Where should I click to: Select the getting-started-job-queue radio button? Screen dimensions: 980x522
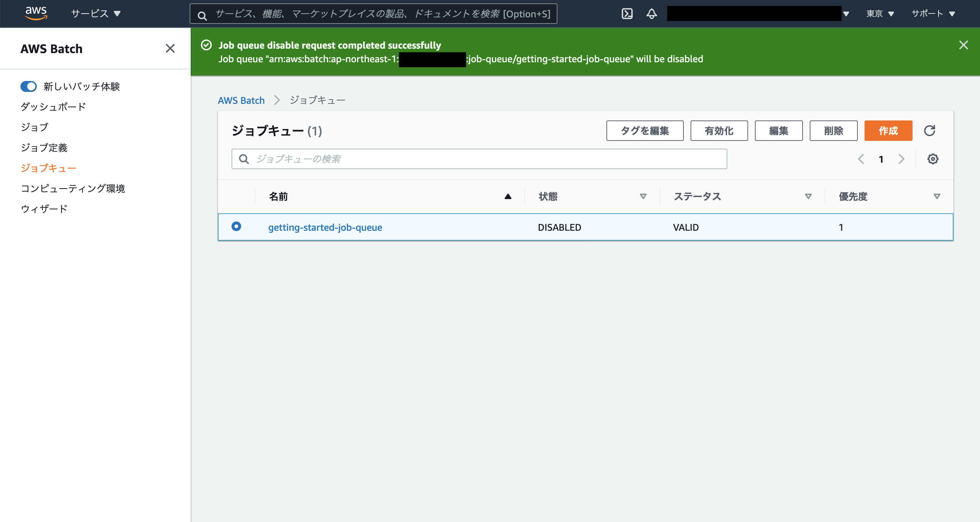tap(236, 226)
